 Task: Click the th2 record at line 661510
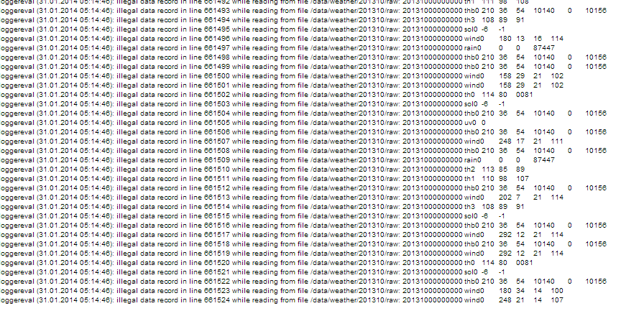[263, 169]
